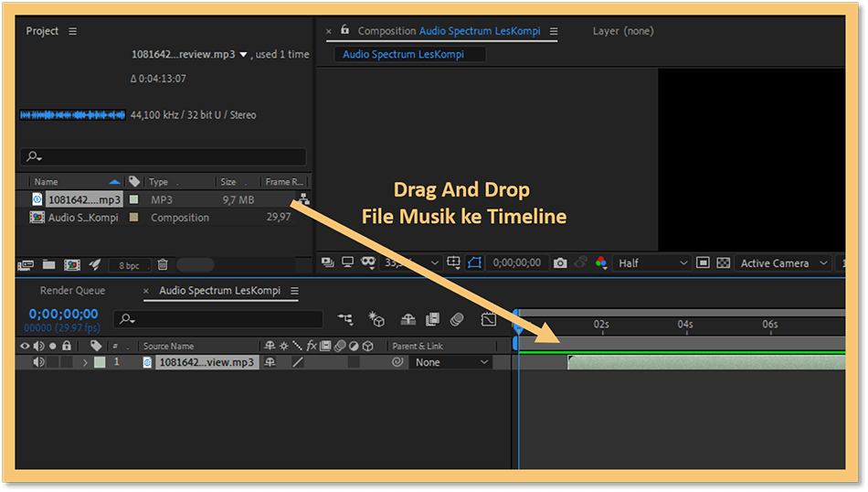Open show channel RGB color icon
This screenshot has width=868, height=492.
click(601, 262)
